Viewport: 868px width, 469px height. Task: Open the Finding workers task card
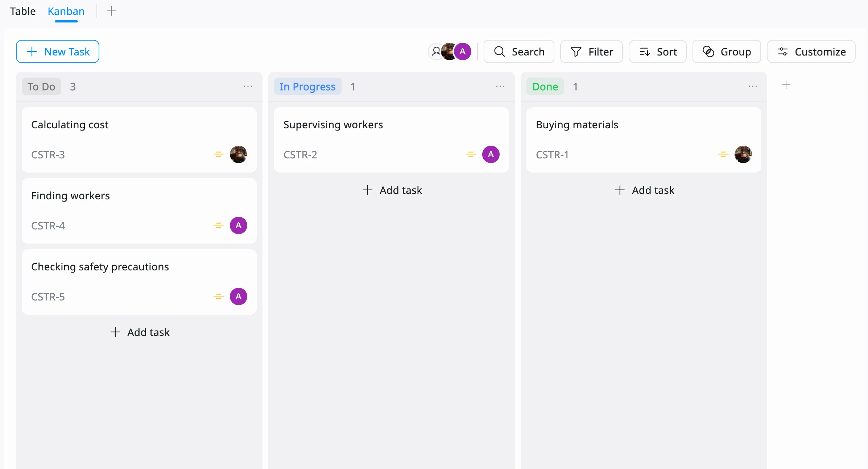pyautogui.click(x=139, y=211)
